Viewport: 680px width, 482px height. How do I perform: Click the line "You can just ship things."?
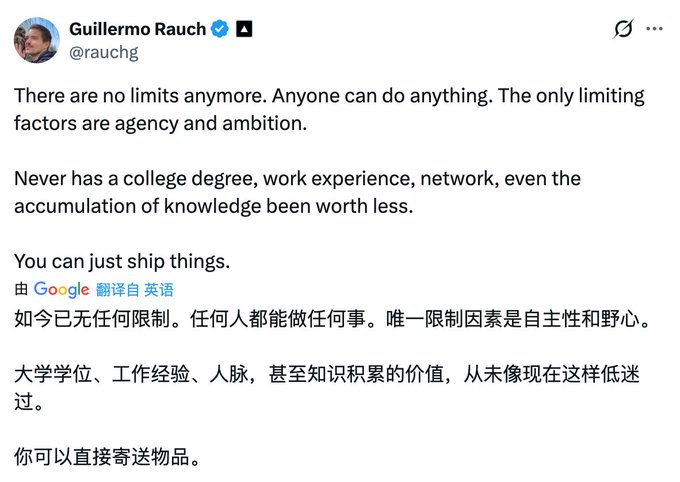pyautogui.click(x=122, y=262)
